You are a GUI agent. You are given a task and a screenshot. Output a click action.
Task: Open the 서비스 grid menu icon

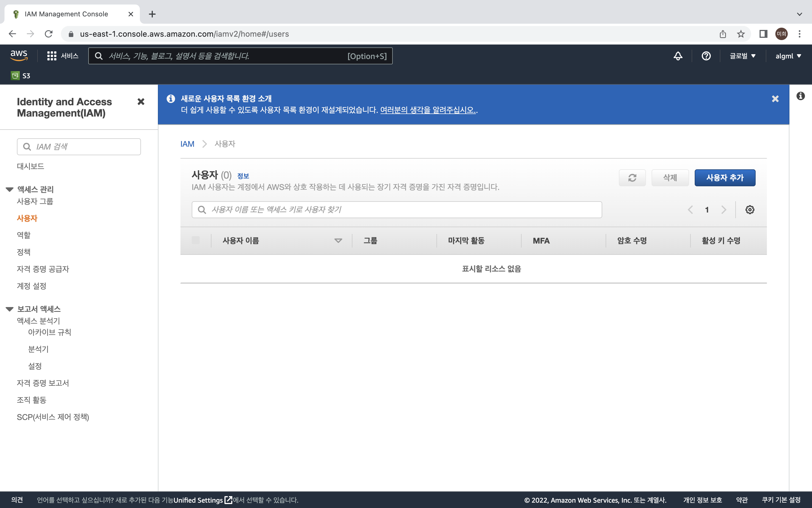point(52,56)
